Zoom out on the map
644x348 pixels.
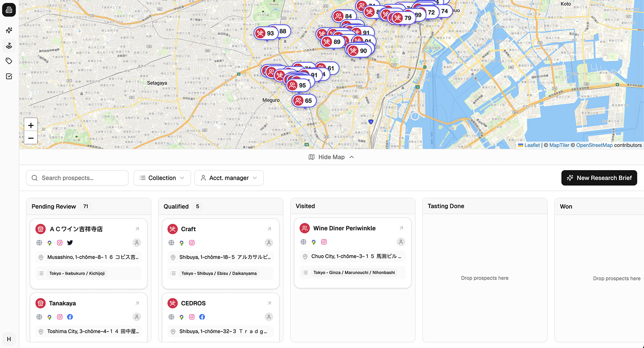[x=31, y=138]
